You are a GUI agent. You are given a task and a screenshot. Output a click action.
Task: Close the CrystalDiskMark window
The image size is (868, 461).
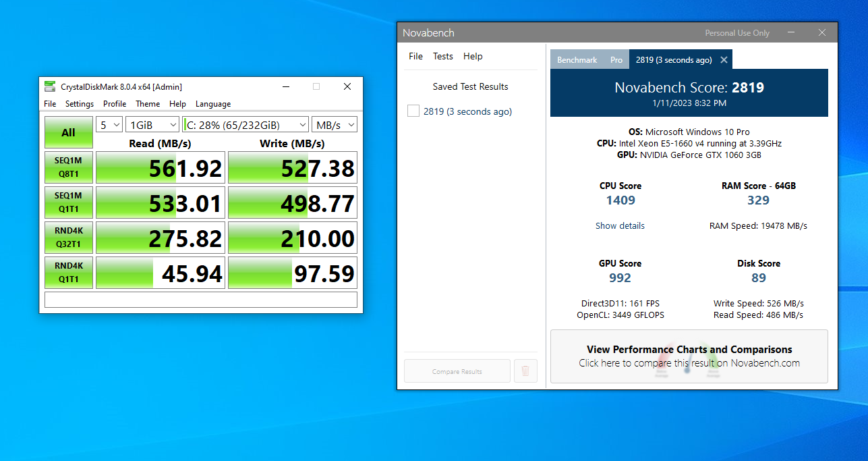[347, 86]
